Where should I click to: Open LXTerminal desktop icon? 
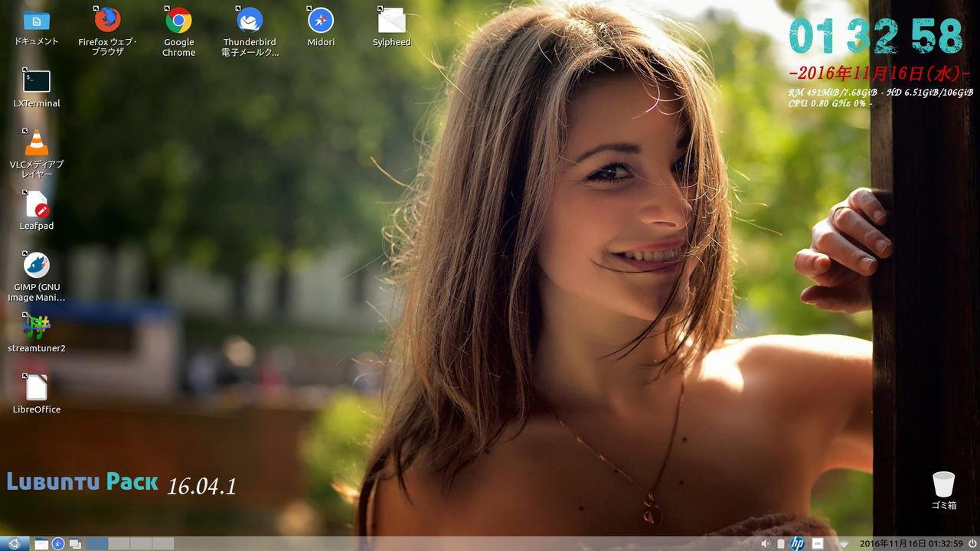(37, 81)
